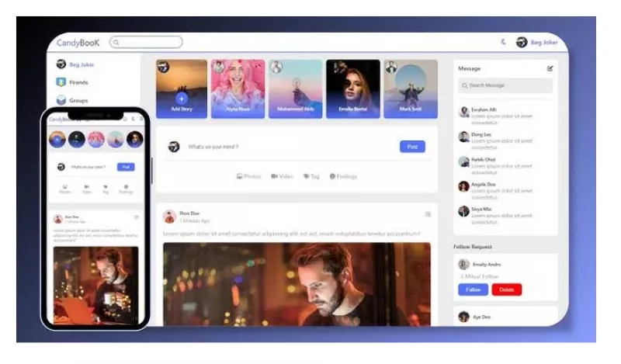
Task: Open the pink-haired woman's story thumbnail
Action: (238, 88)
